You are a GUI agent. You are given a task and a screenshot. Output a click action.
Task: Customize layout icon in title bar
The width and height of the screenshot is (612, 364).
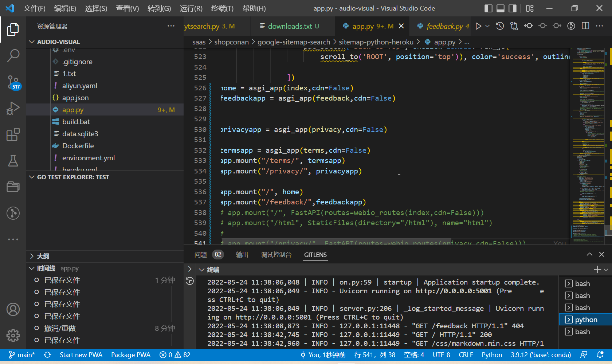[530, 8]
